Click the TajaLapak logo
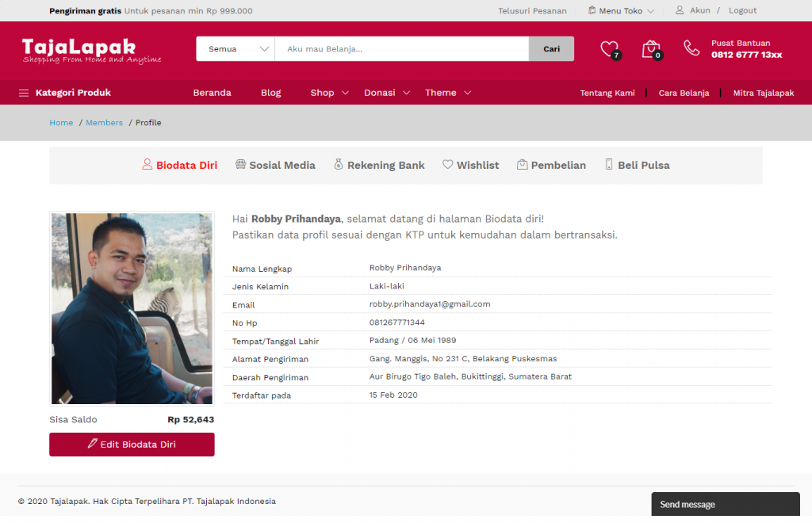Viewport: 812px width, 523px height. click(x=92, y=51)
